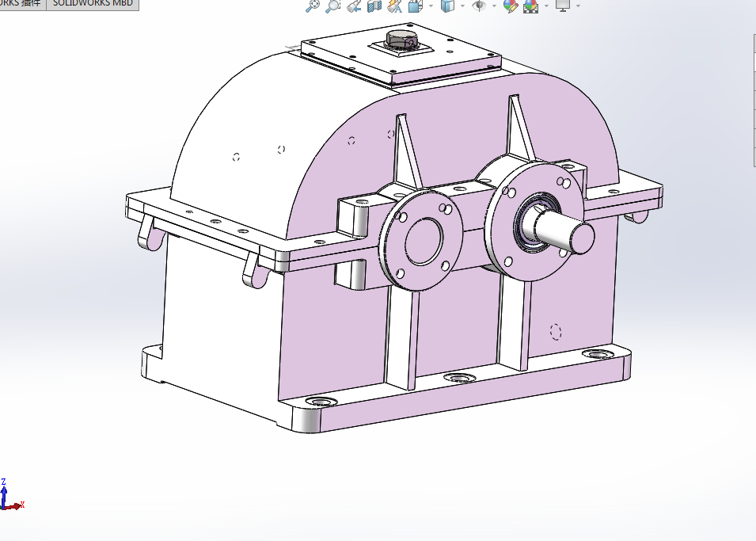This screenshot has width=756, height=541.
Task: Click Apply Scene icon
Action: (x=530, y=6)
